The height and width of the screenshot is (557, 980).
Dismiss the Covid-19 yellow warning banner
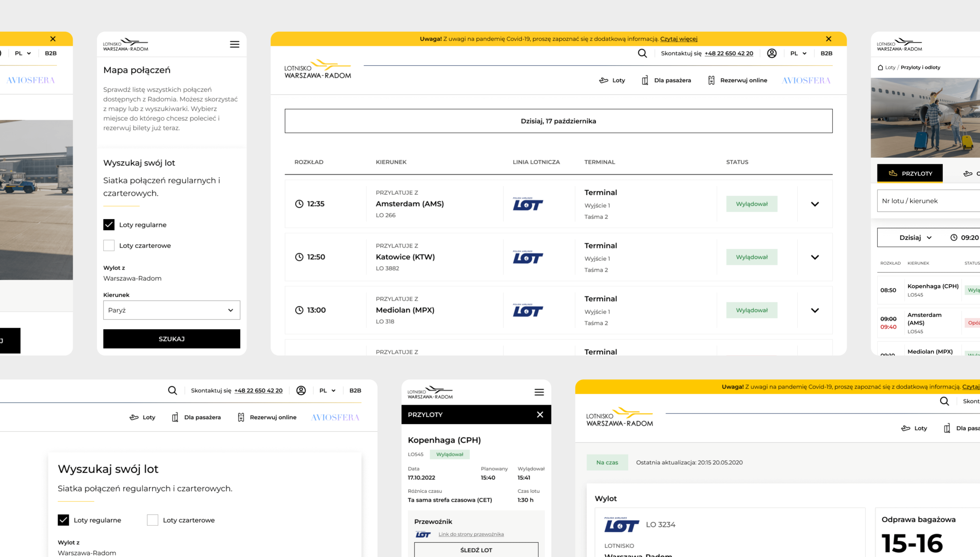[x=828, y=39]
